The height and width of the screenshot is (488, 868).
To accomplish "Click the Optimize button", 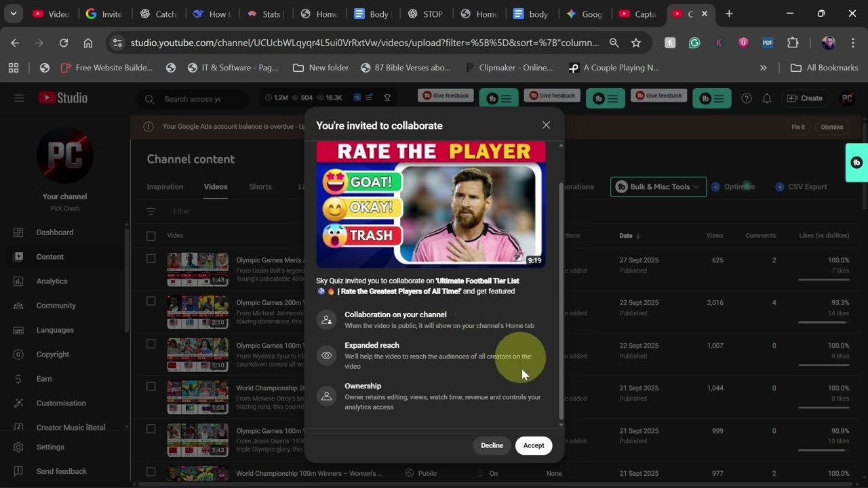I will pos(734,186).
